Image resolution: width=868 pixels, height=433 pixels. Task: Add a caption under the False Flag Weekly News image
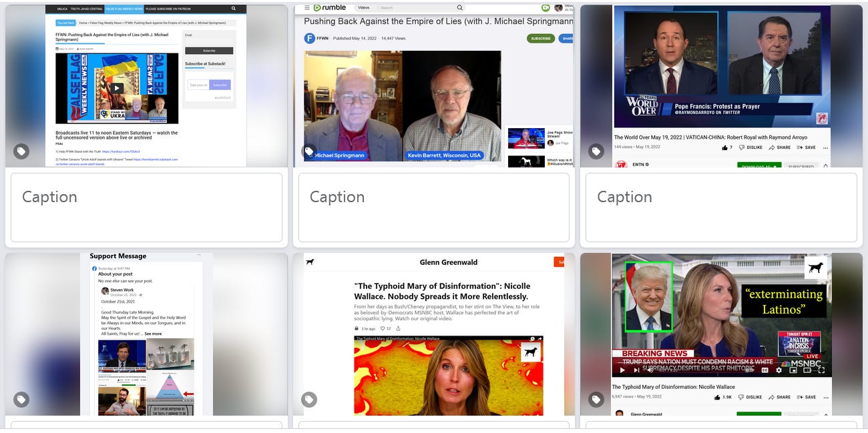[x=146, y=207]
